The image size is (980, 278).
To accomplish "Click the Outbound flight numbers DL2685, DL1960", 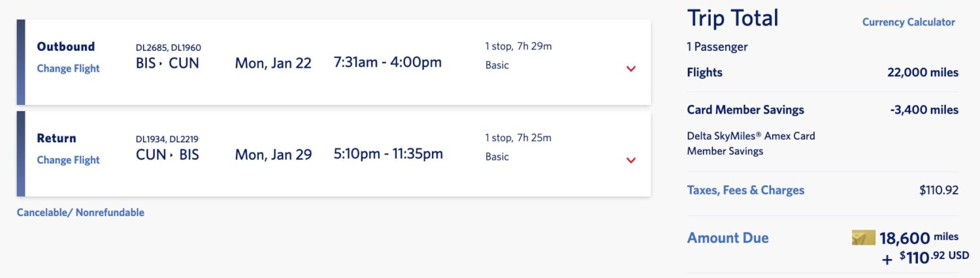I will (168, 48).
